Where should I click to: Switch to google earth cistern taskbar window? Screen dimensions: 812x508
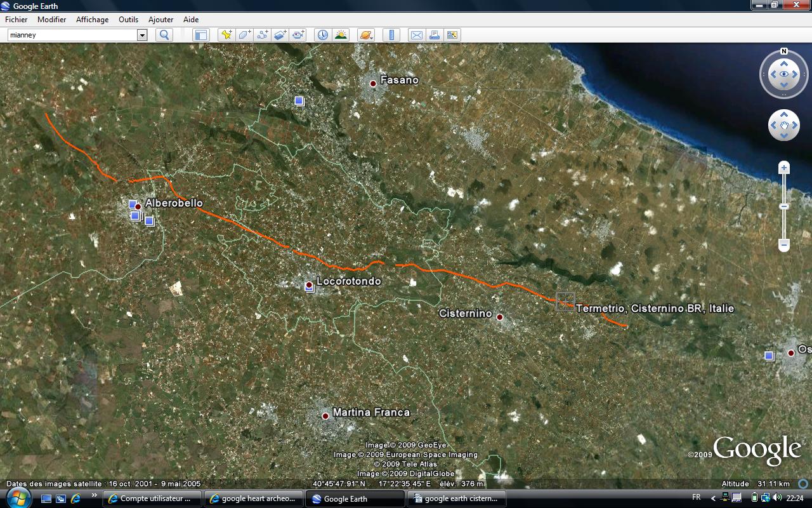point(456,498)
